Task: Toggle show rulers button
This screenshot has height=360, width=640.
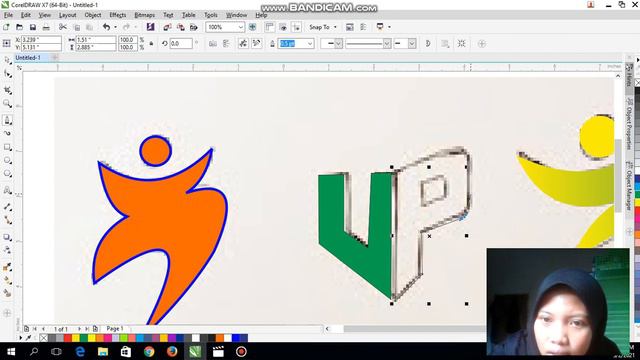Action: click(x=269, y=27)
